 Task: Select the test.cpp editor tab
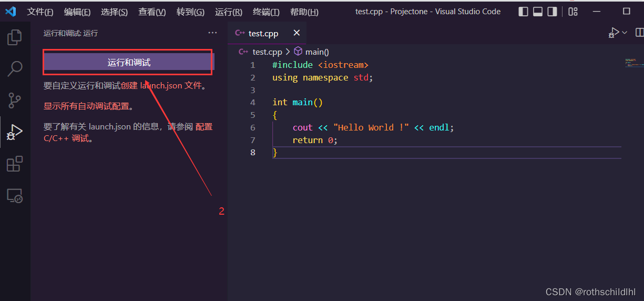click(x=267, y=33)
